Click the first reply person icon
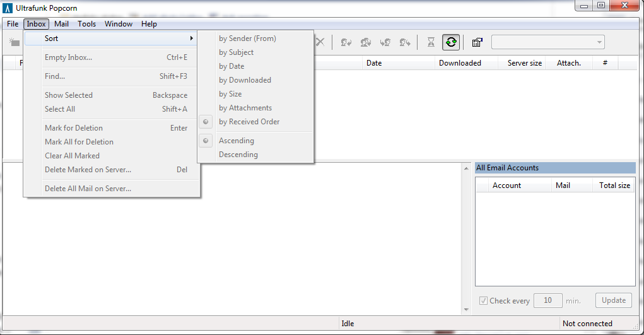This screenshot has width=644, height=335. 346,42
